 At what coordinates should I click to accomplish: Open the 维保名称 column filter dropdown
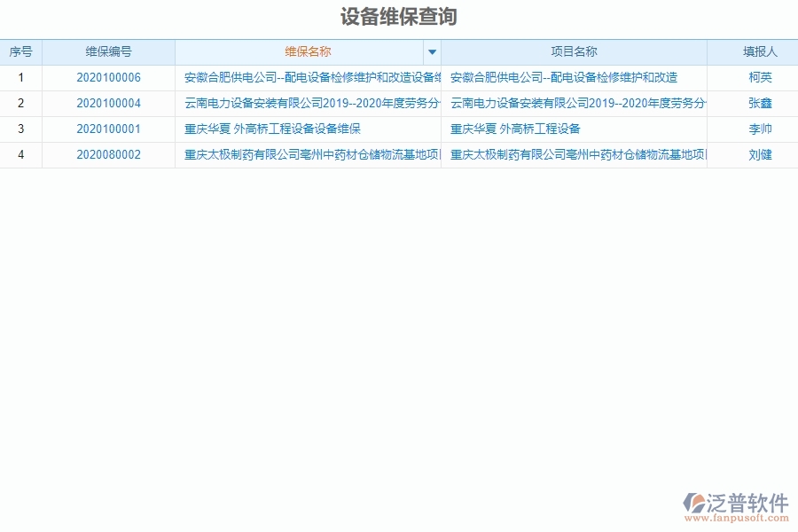[x=432, y=52]
